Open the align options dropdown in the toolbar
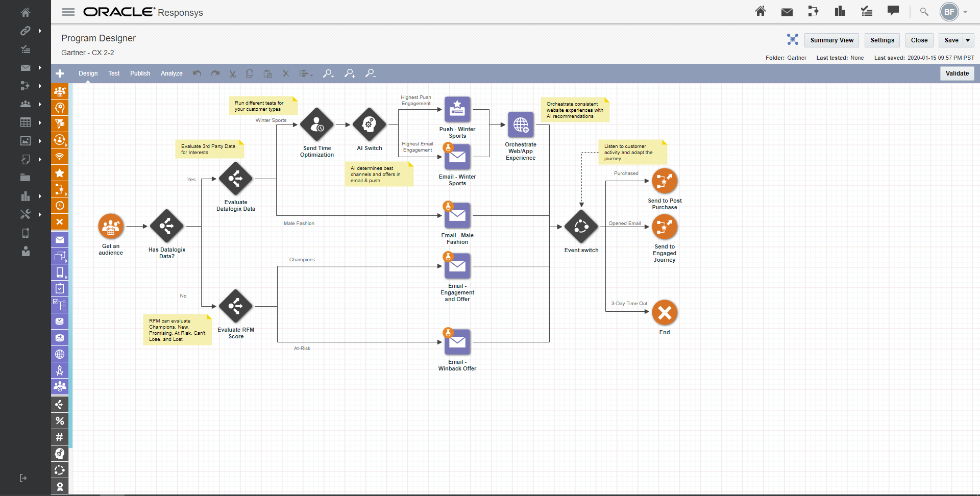Image resolution: width=980 pixels, height=496 pixels. coord(306,73)
